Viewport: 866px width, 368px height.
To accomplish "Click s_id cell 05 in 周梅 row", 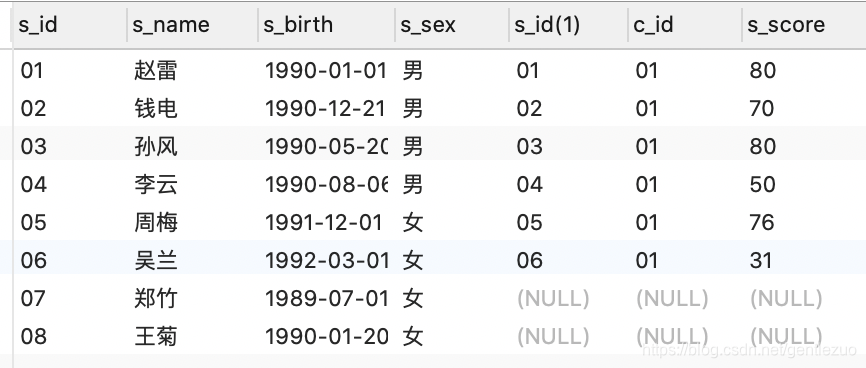I will click(x=34, y=222).
